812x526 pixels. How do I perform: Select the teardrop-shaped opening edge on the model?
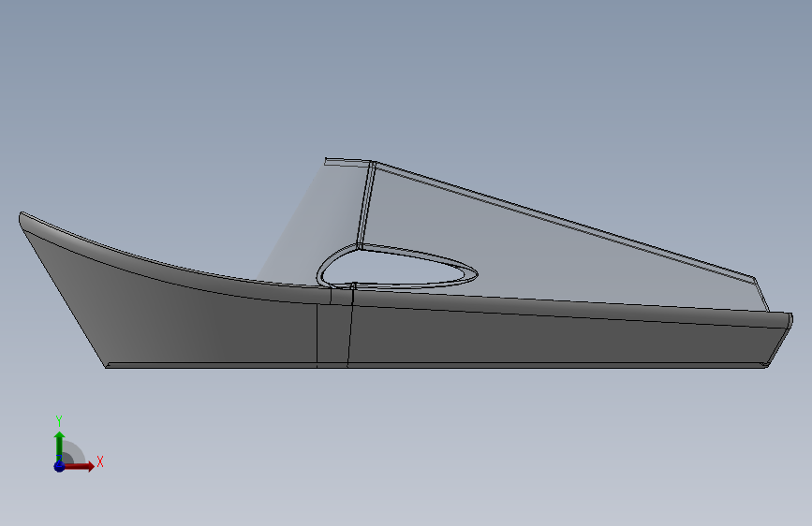tap(397, 266)
